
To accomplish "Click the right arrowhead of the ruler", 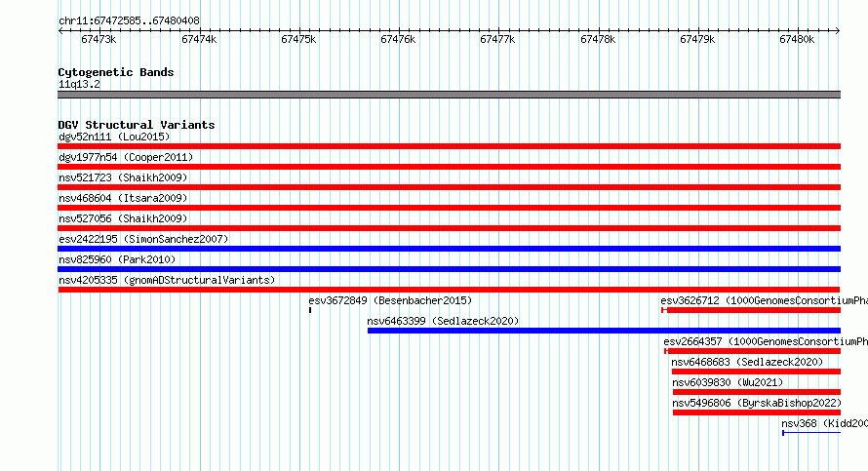I will (838, 30).
